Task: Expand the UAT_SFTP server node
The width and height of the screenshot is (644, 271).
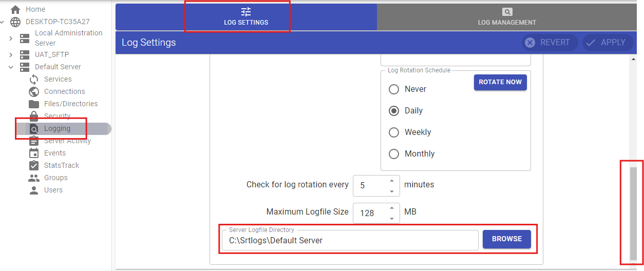Action: (x=11, y=54)
